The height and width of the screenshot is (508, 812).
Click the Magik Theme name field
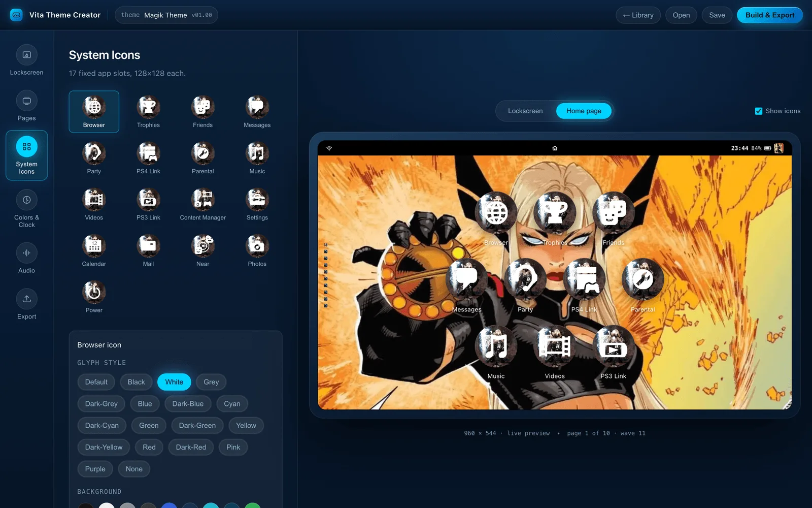pyautogui.click(x=165, y=15)
